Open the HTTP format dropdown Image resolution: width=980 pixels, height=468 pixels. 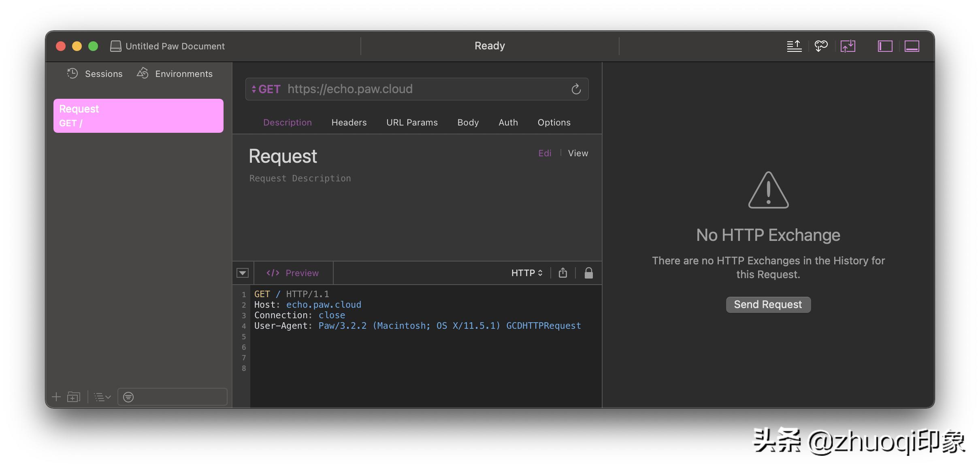tap(526, 273)
